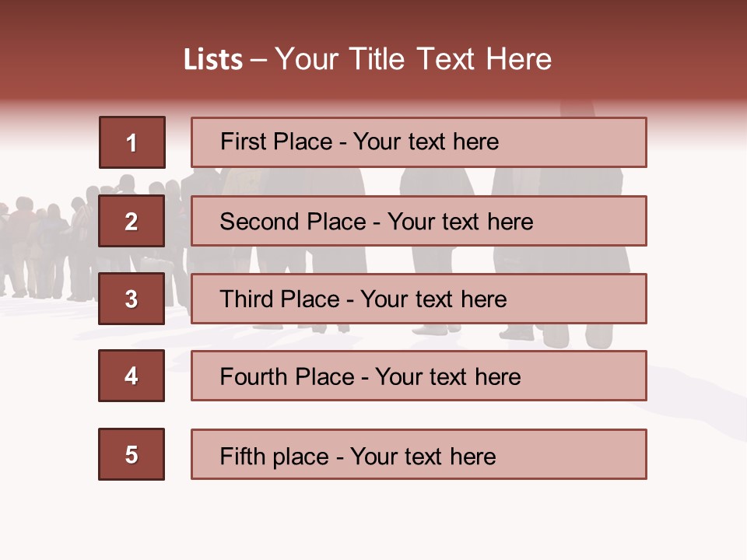Click the blank area below the fifth bar
Screen dimensions: 747x560
click(373, 517)
